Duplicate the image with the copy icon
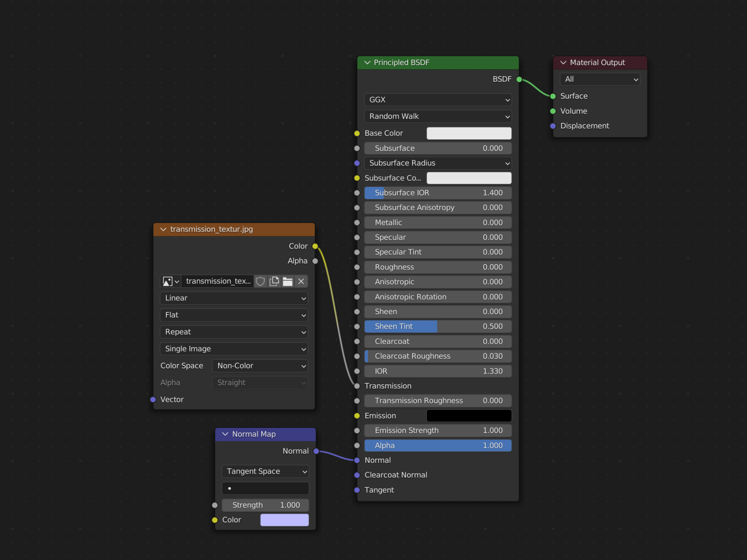The width and height of the screenshot is (747, 560). pos(274,281)
